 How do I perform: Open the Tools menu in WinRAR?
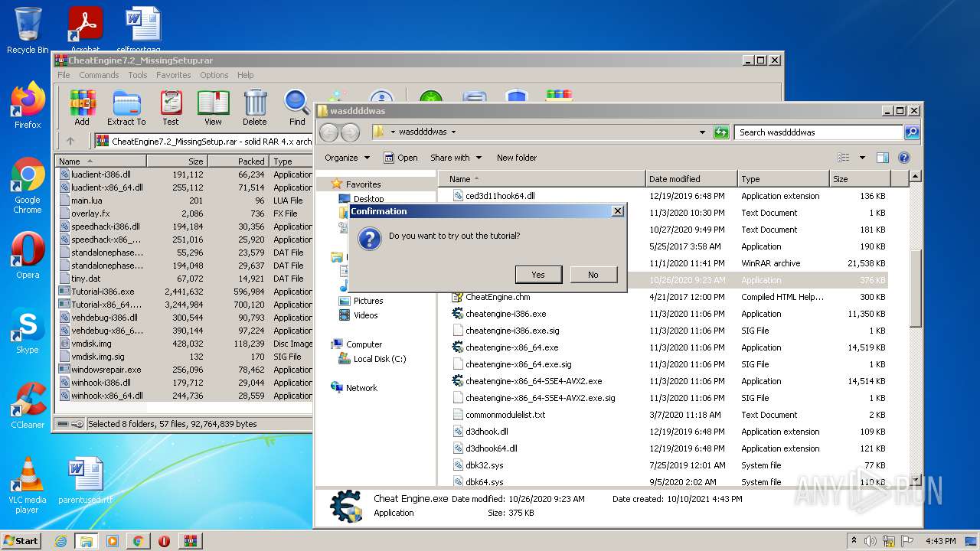pos(138,75)
